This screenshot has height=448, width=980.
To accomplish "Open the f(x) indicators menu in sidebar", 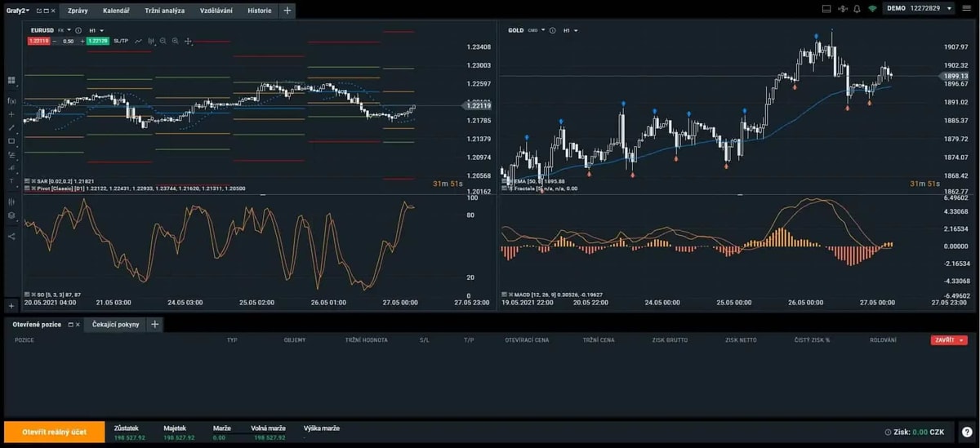I will 11,101.
